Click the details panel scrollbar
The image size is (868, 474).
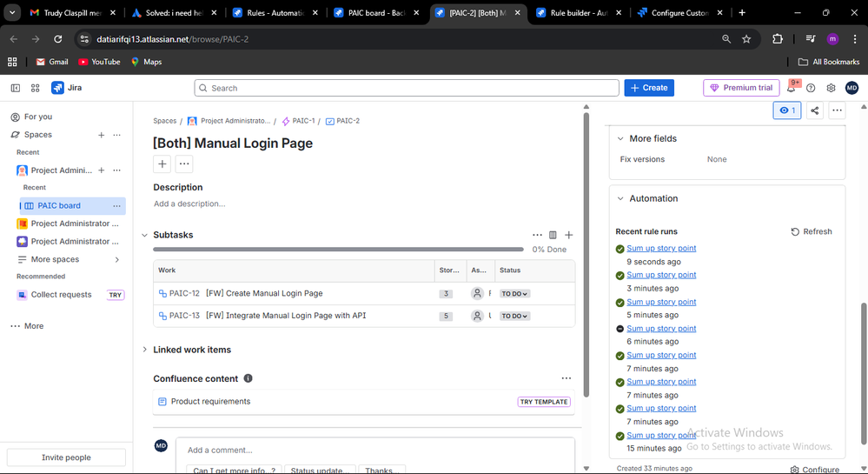[864, 374]
